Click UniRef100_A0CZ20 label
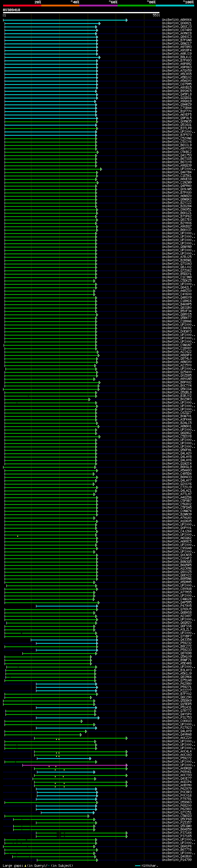This screenshot has height=868, width=197. click(x=177, y=738)
